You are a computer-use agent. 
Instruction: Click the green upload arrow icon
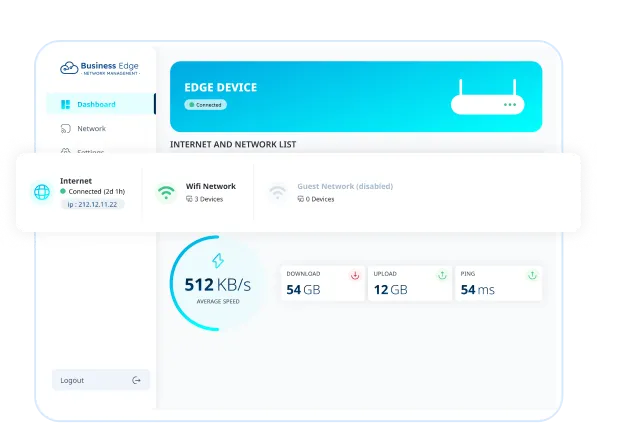point(441,275)
